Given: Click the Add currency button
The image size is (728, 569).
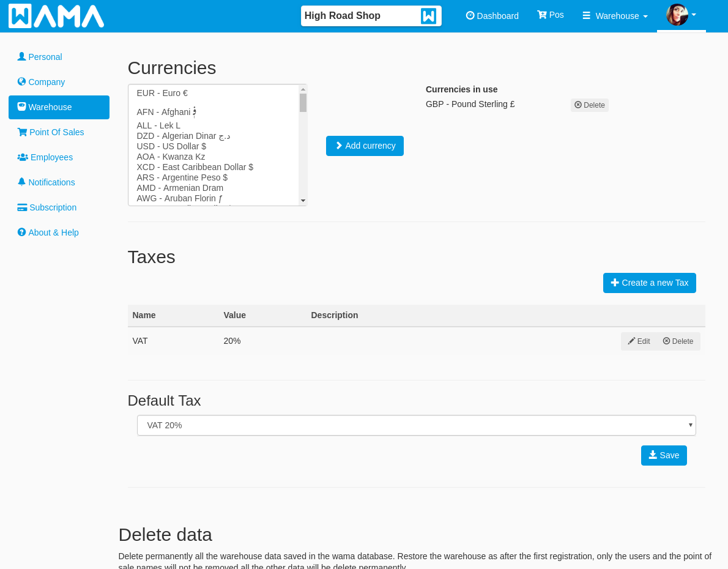Looking at the screenshot, I should [365, 146].
